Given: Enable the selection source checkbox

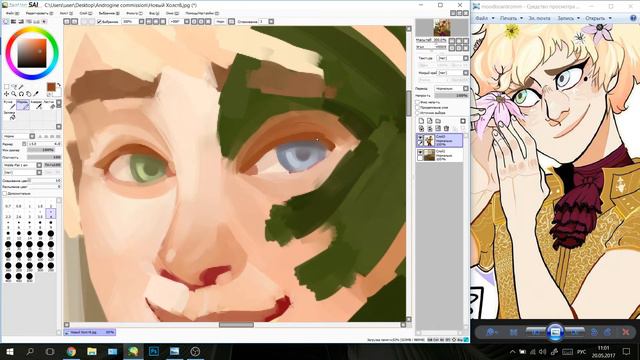Looking at the screenshot, I should [418, 113].
